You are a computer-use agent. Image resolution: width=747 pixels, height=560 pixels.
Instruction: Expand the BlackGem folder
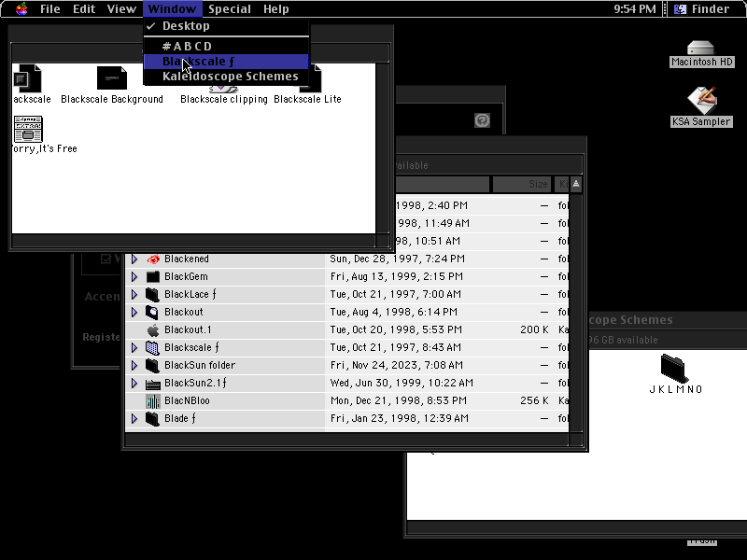pos(134,276)
